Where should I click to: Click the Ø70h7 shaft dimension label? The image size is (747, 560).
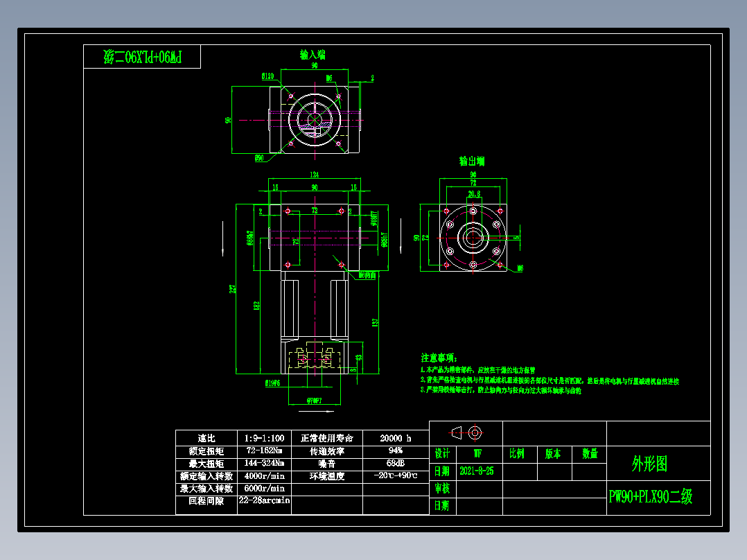[x=314, y=400]
